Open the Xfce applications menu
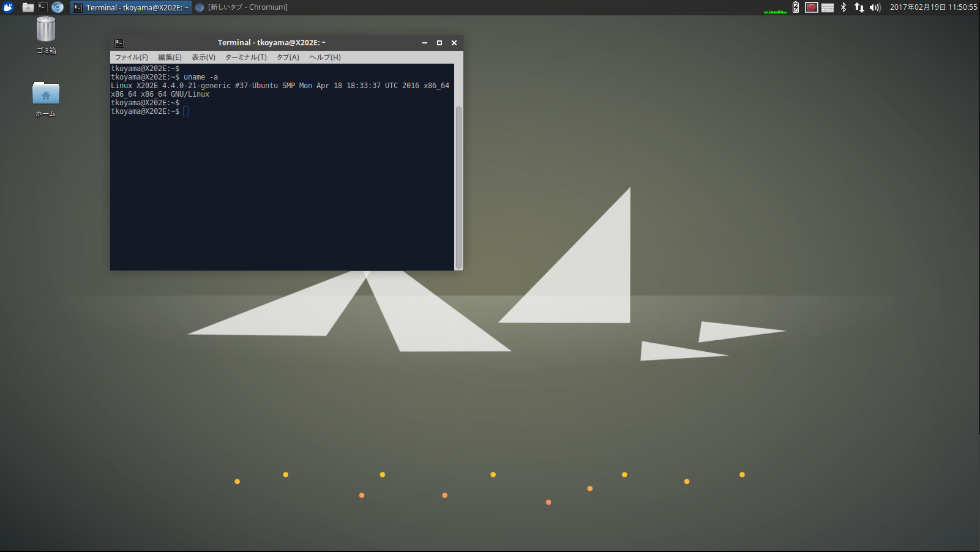The image size is (980, 552). pyautogui.click(x=8, y=7)
